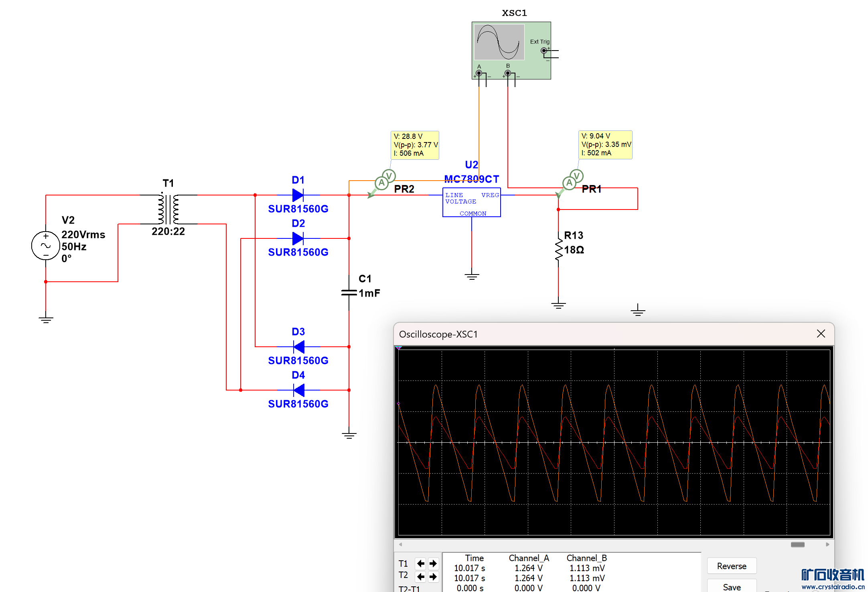
Task: Click the PR2 measurement probe
Action: tap(382, 184)
